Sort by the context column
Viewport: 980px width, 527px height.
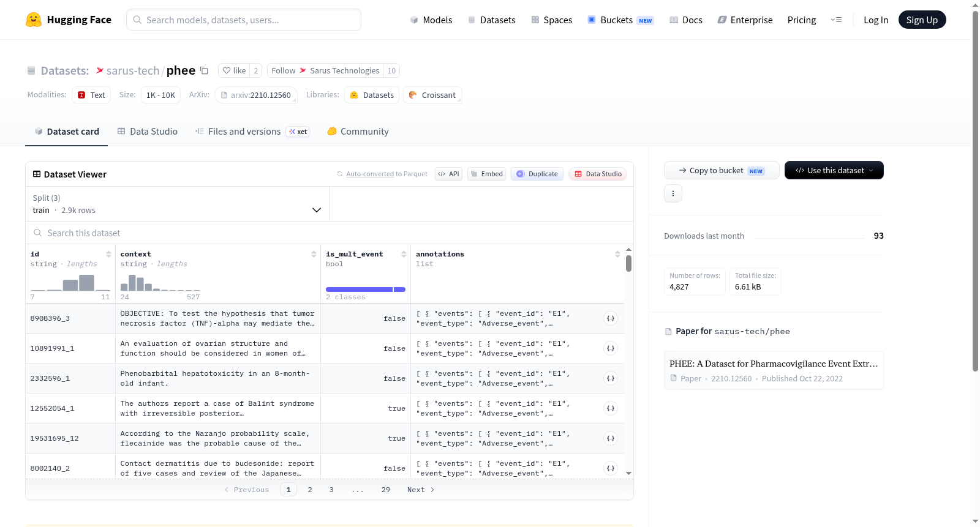pyautogui.click(x=314, y=254)
